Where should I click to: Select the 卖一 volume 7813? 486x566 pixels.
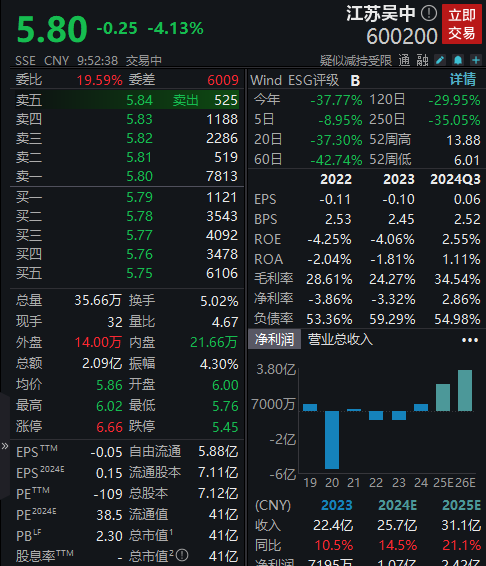point(222,176)
